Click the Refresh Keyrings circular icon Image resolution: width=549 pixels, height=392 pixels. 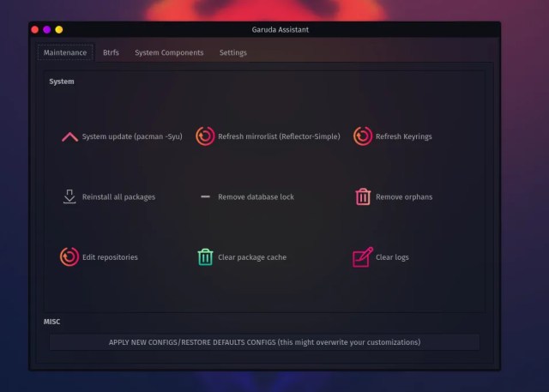(363, 136)
